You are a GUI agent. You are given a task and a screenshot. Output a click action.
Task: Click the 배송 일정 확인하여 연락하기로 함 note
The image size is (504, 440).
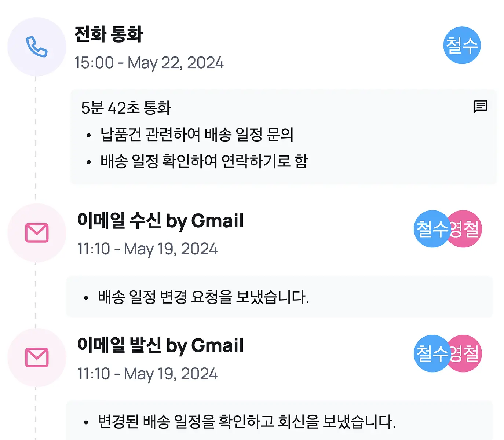204,161
